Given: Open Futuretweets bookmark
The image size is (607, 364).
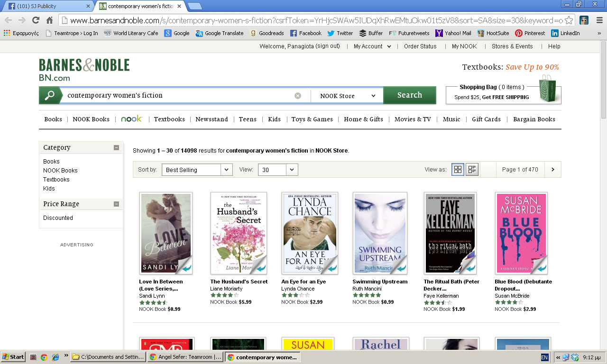Looking at the screenshot, I should (409, 33).
